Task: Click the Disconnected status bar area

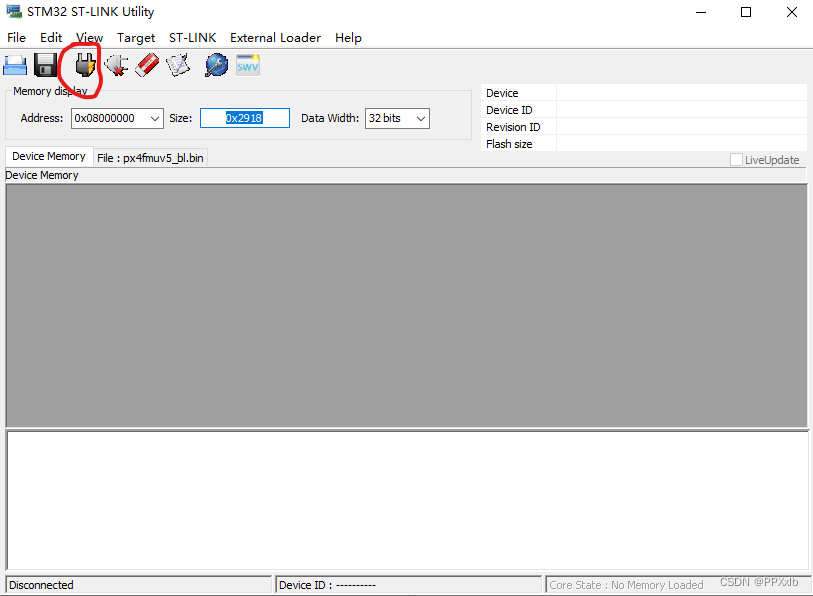Action: click(137, 584)
